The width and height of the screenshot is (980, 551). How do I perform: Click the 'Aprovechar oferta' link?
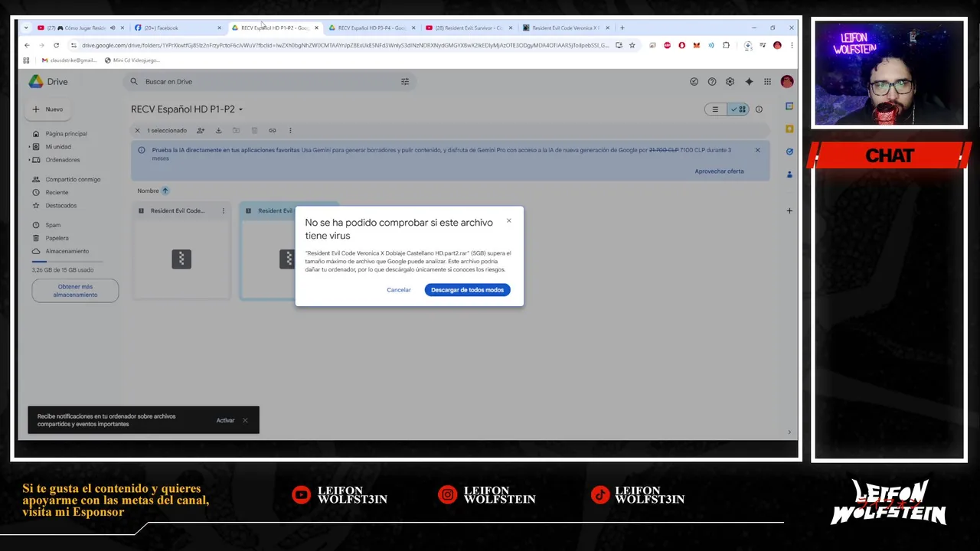(719, 171)
